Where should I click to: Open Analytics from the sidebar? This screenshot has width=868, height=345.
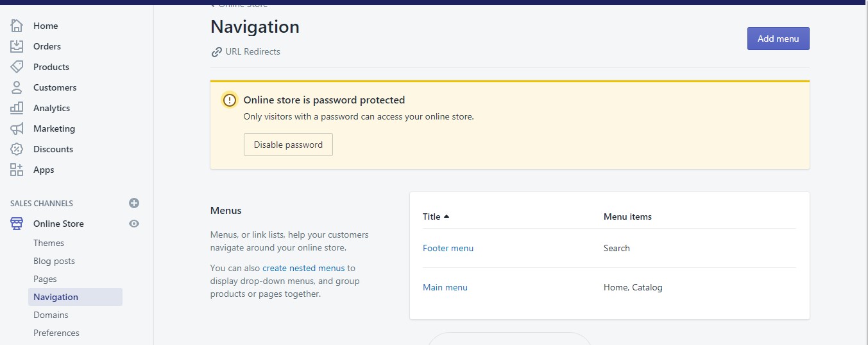point(51,108)
